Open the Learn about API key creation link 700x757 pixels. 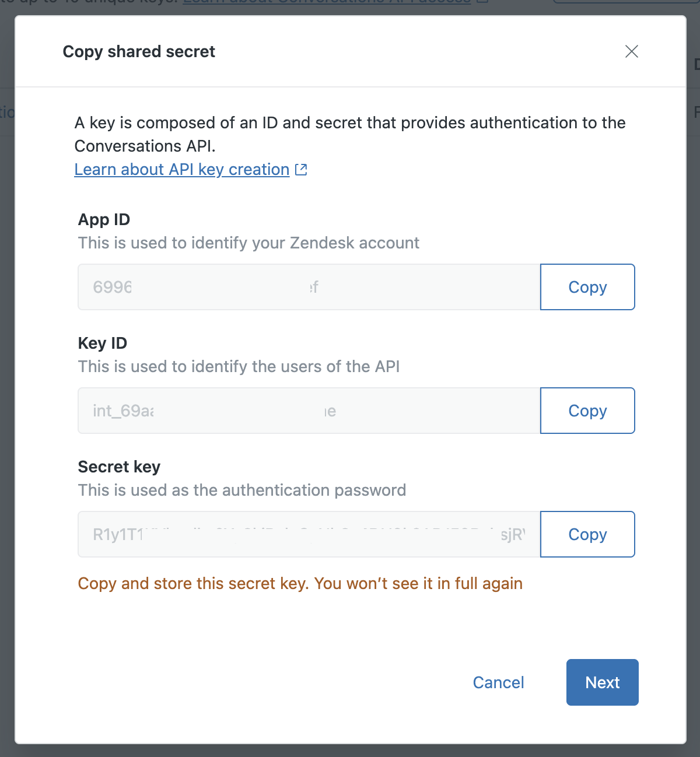(x=181, y=169)
